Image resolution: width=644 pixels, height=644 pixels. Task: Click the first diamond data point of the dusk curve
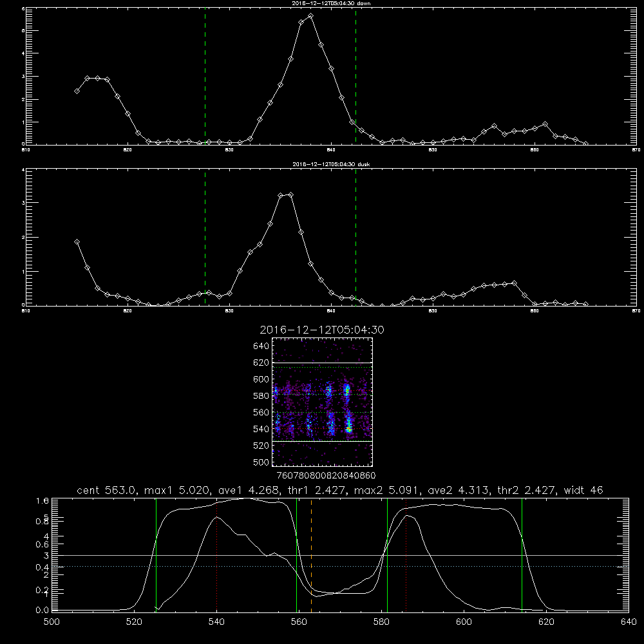(77, 242)
